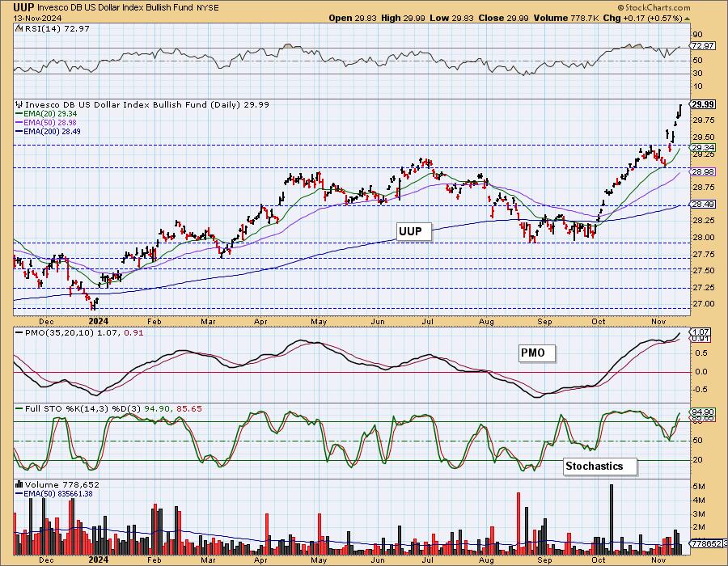The width and height of the screenshot is (728, 566).
Task: Click the 20 level label on stochastics axis
Action: click(697, 460)
